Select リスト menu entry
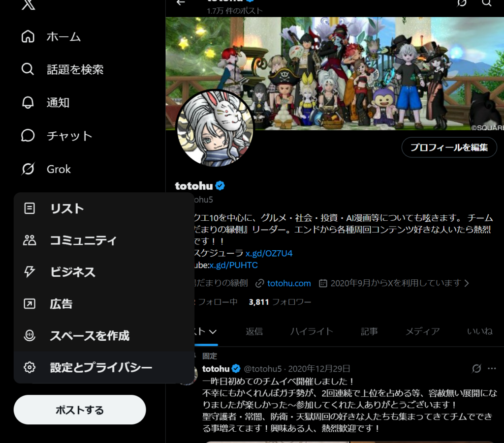The height and width of the screenshot is (443, 504). tap(104, 208)
